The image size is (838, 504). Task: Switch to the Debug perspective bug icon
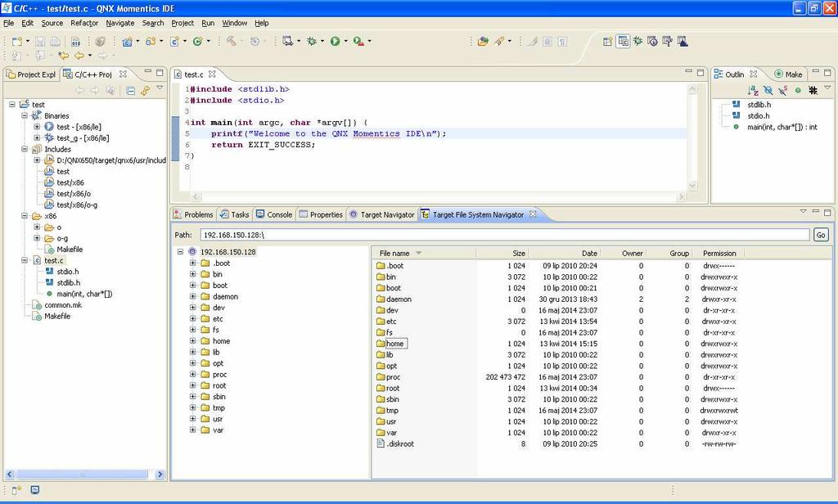tap(638, 41)
